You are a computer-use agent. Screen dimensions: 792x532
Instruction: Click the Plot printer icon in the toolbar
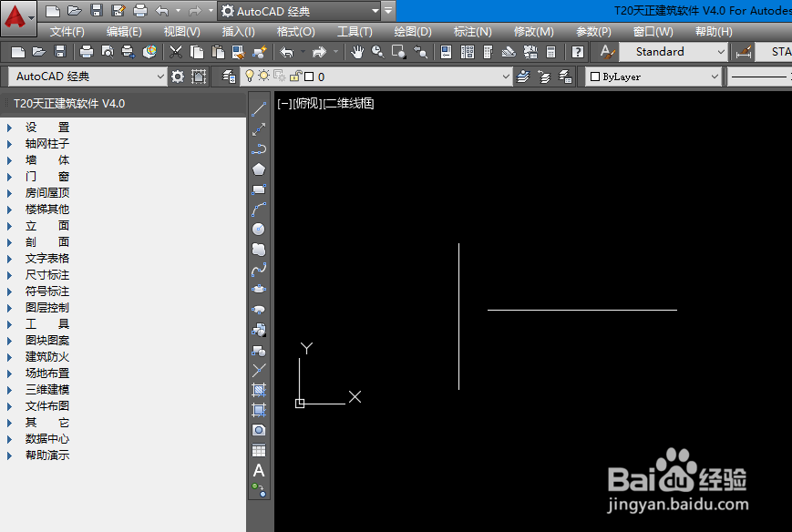point(87,52)
